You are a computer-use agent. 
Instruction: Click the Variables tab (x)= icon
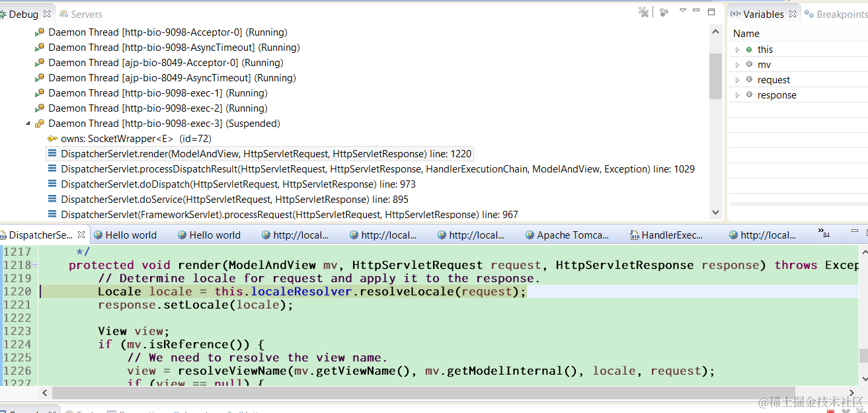tap(735, 14)
